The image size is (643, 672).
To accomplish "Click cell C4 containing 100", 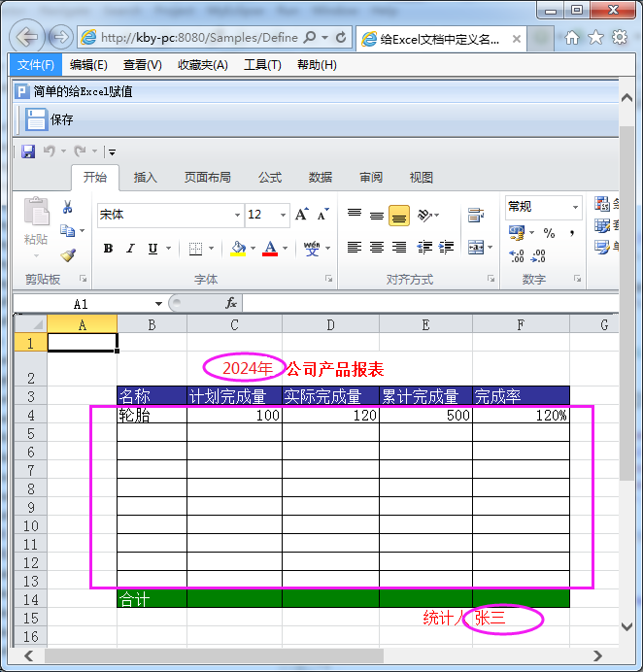I will [234, 415].
